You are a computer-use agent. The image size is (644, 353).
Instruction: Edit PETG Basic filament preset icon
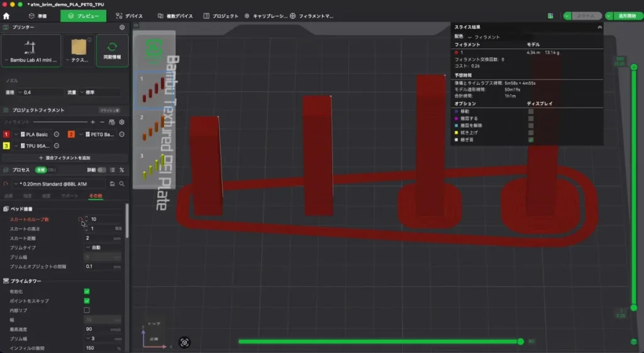[121, 135]
